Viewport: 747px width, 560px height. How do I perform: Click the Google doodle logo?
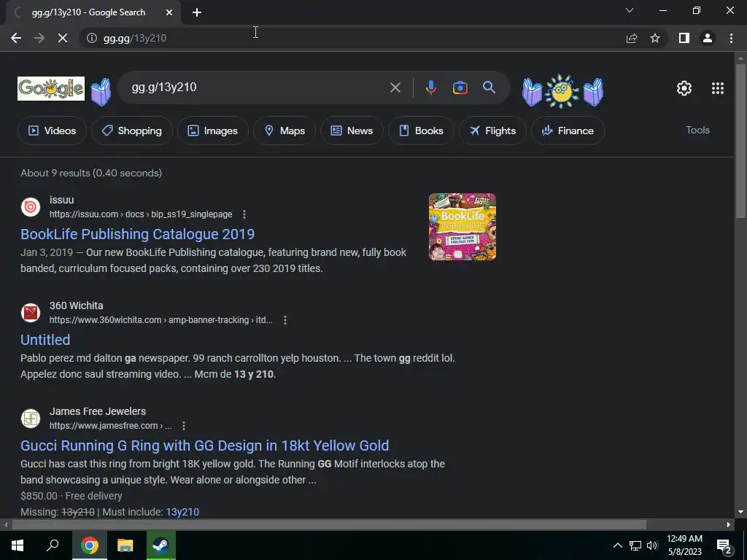click(51, 88)
